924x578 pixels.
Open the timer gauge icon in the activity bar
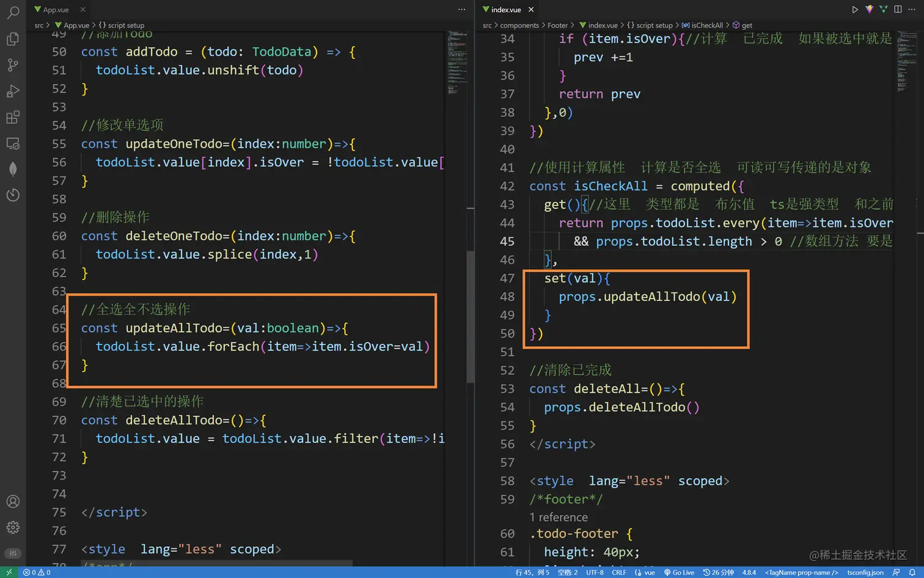tap(13, 195)
